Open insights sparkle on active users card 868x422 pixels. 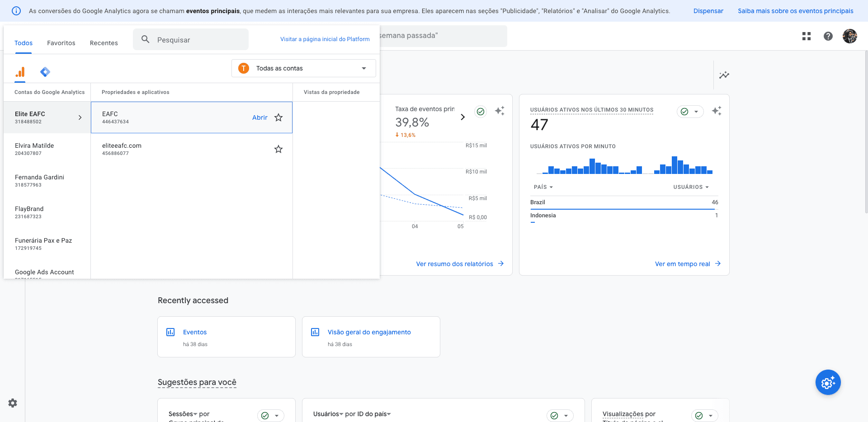717,111
